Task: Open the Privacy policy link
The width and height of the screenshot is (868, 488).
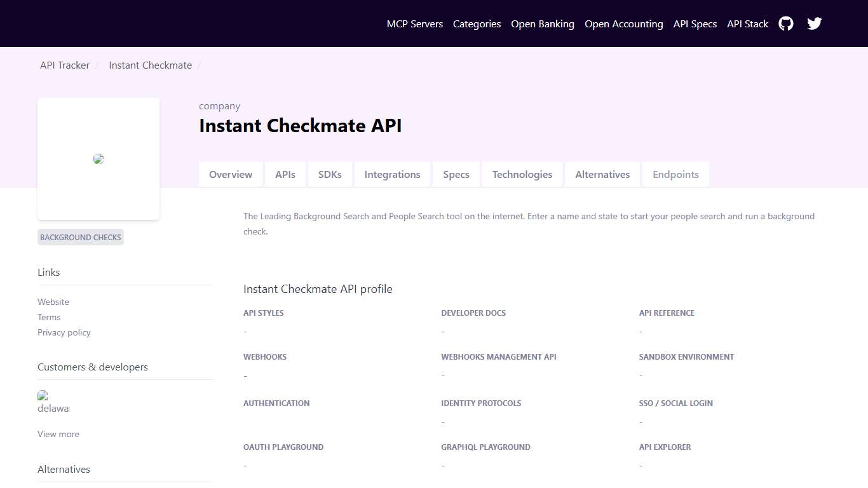Action: click(x=64, y=332)
